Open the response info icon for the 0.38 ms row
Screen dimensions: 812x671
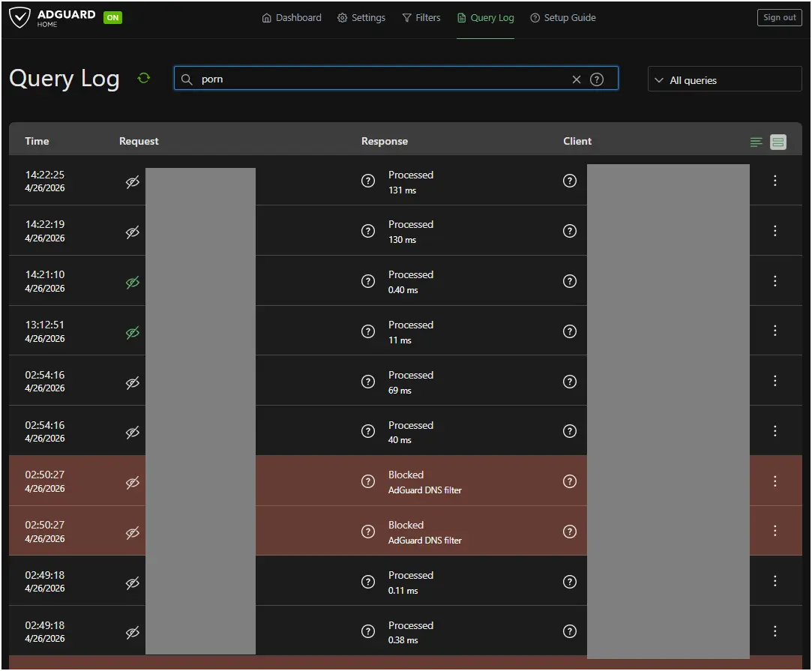pyautogui.click(x=367, y=632)
